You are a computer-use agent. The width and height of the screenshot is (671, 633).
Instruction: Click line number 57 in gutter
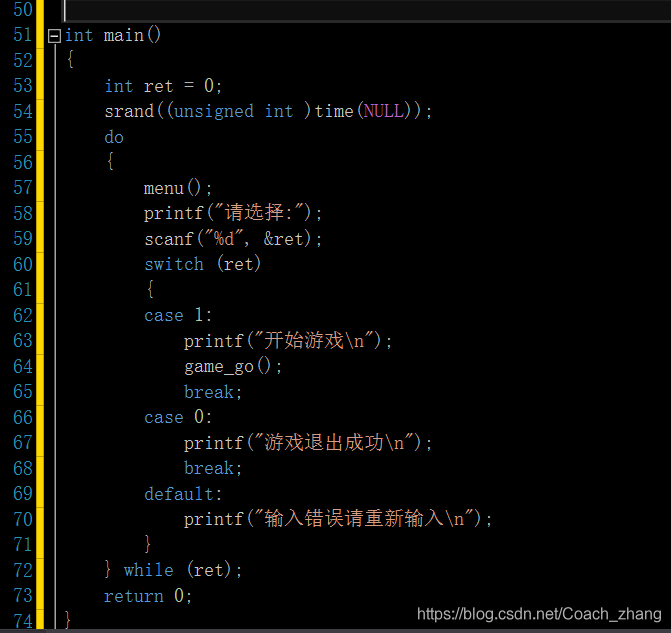pyautogui.click(x=23, y=187)
